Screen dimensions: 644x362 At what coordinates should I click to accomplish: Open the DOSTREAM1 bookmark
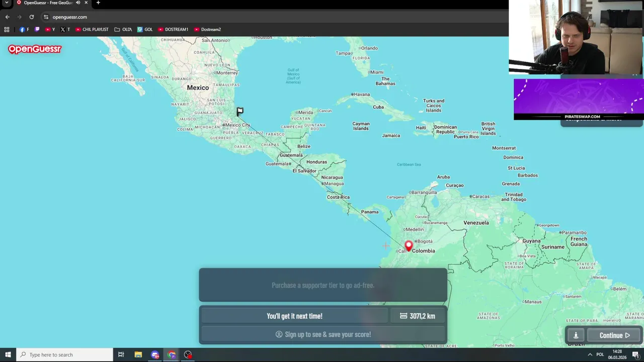[173, 29]
